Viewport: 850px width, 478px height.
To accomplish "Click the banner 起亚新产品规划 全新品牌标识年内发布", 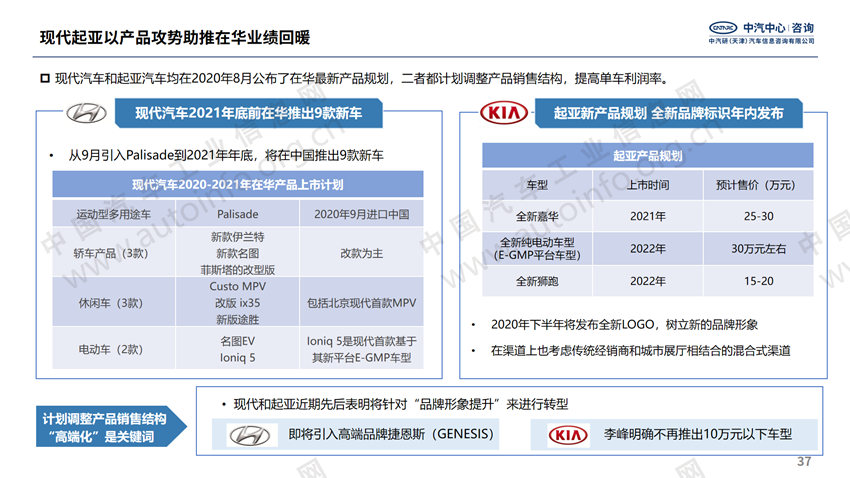I will point(668,113).
